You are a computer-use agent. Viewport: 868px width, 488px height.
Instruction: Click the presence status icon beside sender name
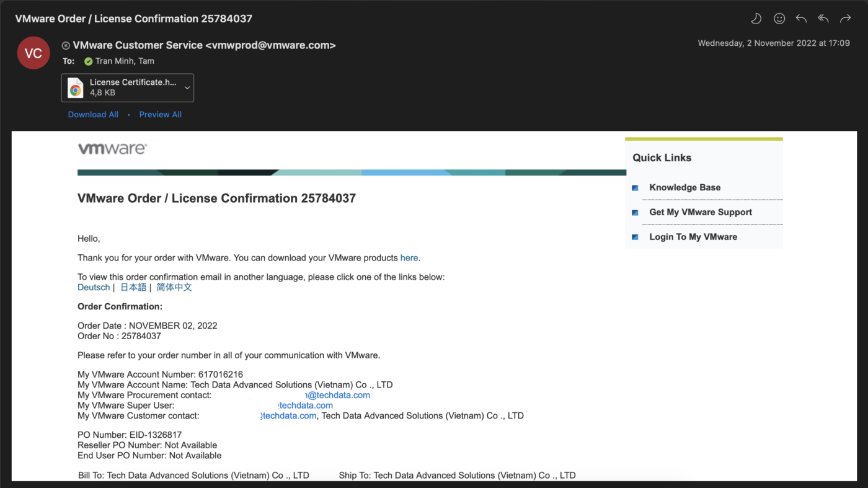66,45
